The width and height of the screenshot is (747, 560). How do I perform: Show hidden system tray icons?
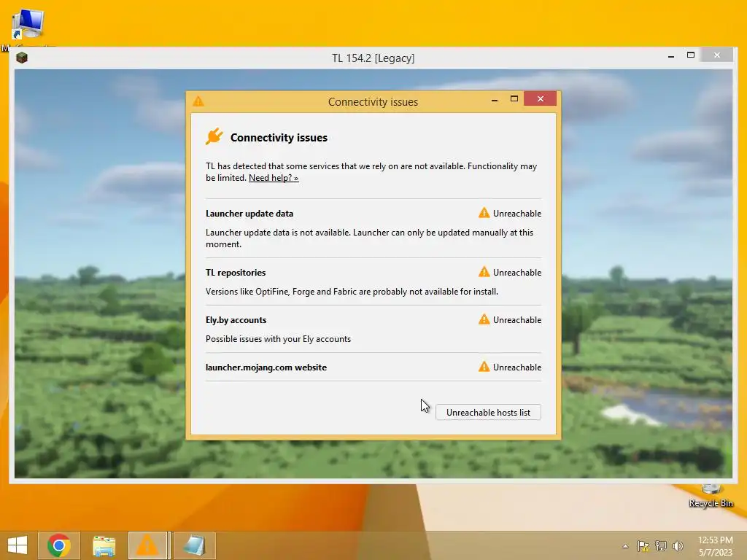pos(625,546)
